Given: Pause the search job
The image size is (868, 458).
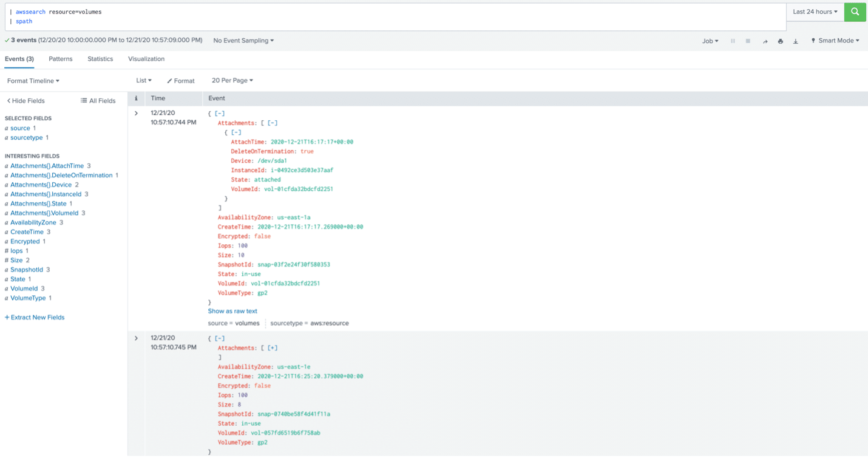Looking at the screenshot, I should [x=733, y=41].
